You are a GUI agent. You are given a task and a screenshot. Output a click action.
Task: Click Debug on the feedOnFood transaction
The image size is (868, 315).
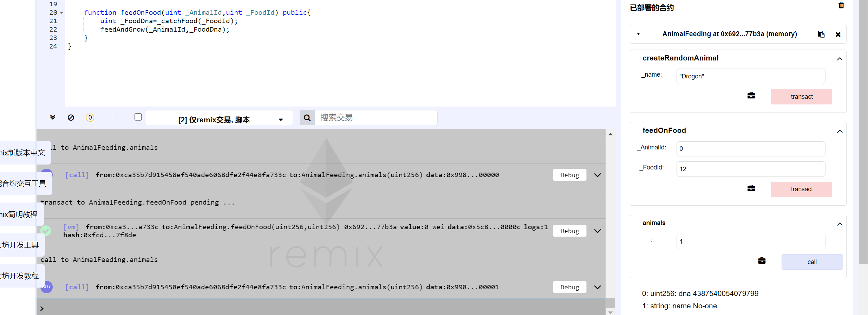pos(569,231)
